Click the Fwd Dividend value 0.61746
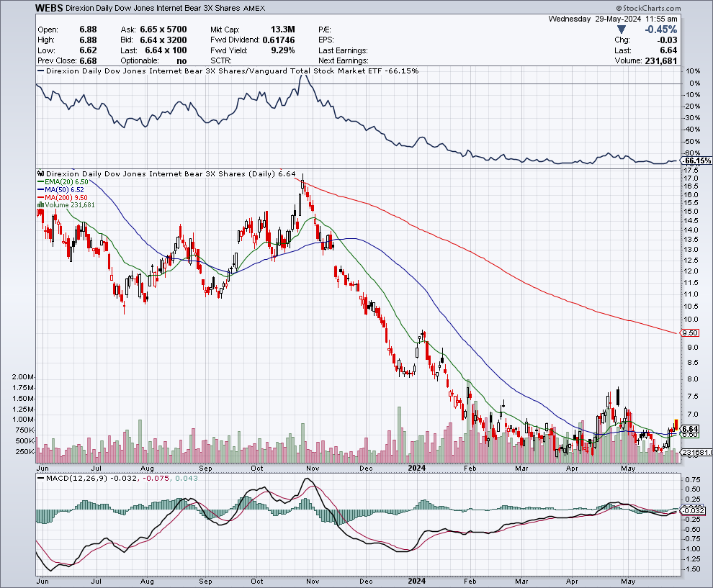The width and height of the screenshot is (713, 588). click(279, 40)
